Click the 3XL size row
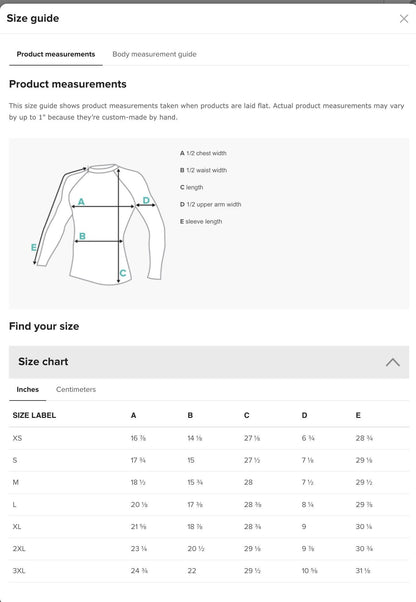This screenshot has width=416, height=602. click(209, 571)
